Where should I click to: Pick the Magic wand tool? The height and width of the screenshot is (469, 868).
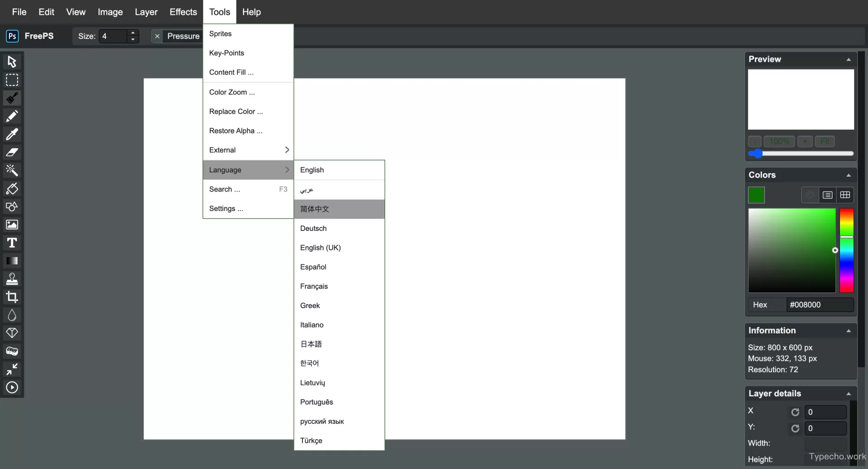click(x=12, y=170)
